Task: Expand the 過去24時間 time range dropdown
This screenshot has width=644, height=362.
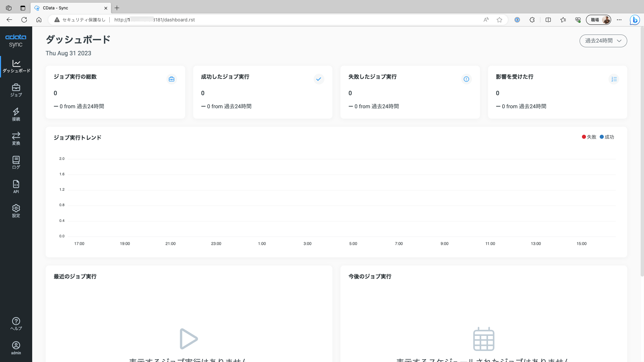Action: click(x=603, y=41)
